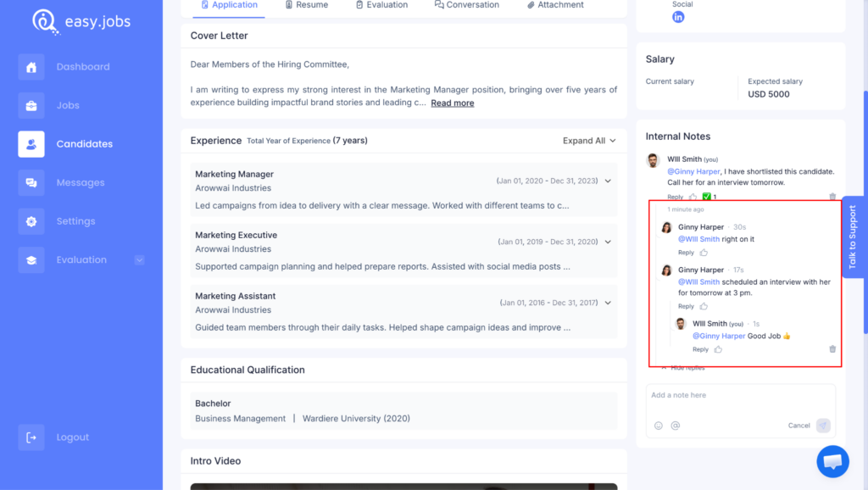Switch to the Evaluation tab
Viewport: 868px width, 490px height.
click(381, 5)
